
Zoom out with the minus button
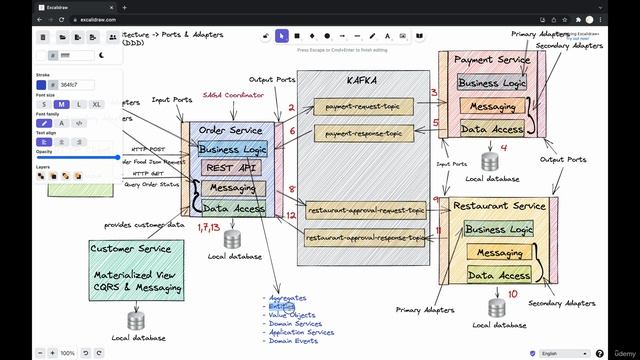[40, 353]
